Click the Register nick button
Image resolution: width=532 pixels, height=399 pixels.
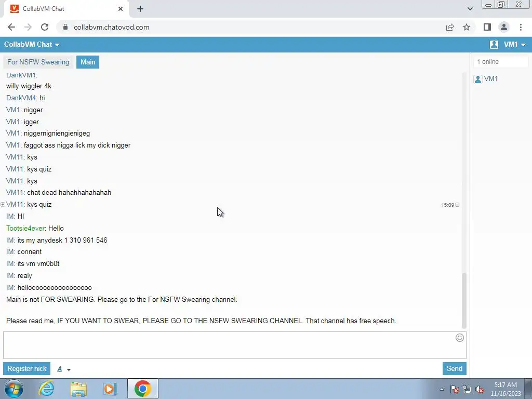click(x=27, y=369)
